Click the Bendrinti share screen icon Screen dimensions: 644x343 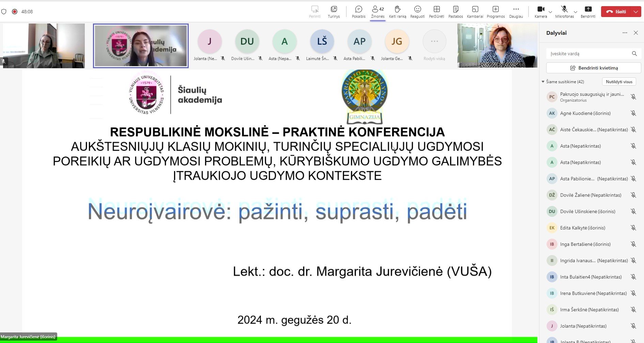coord(588,9)
